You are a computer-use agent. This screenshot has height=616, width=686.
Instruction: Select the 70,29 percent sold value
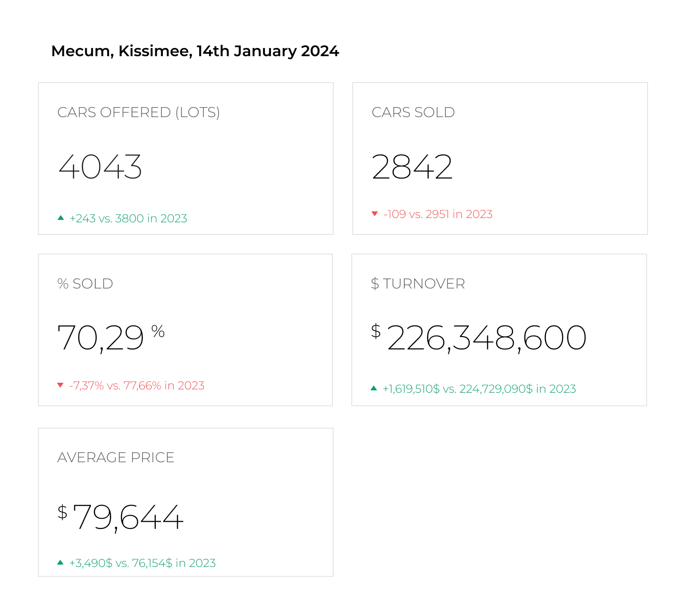(101, 338)
